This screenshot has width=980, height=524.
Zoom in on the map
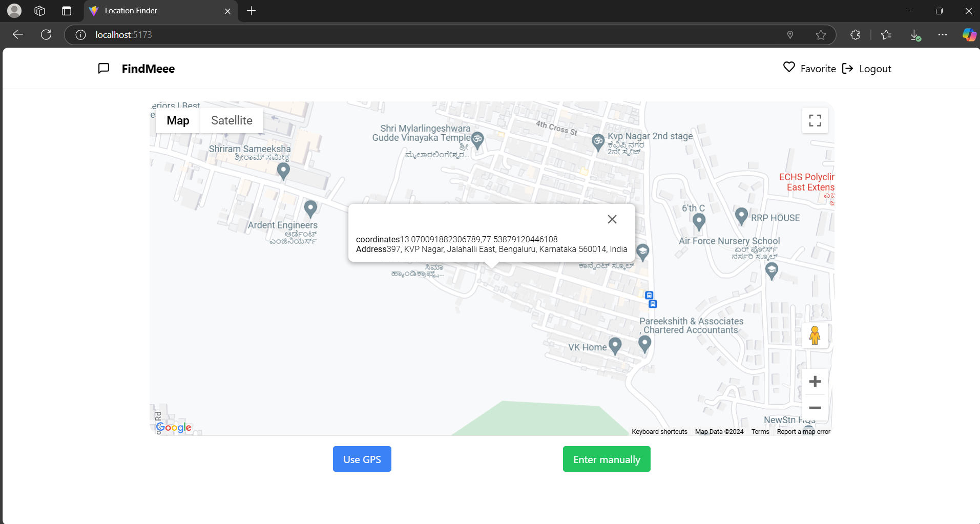tap(815, 382)
